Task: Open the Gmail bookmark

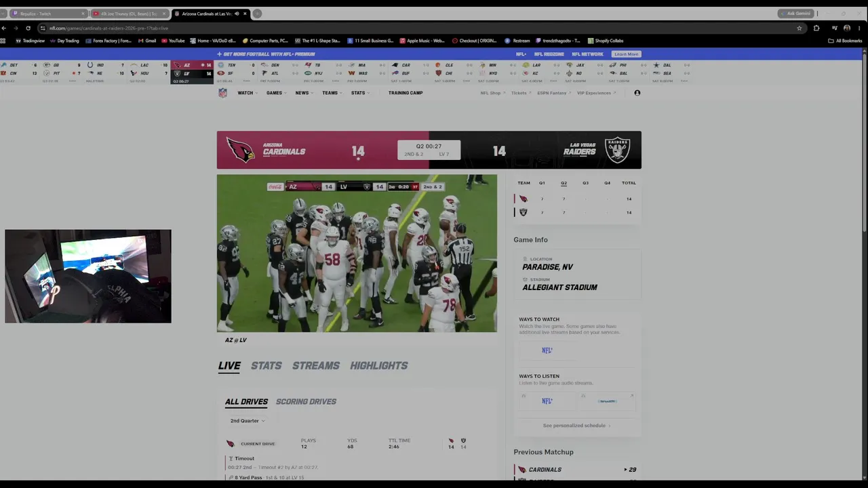Action: (147, 41)
